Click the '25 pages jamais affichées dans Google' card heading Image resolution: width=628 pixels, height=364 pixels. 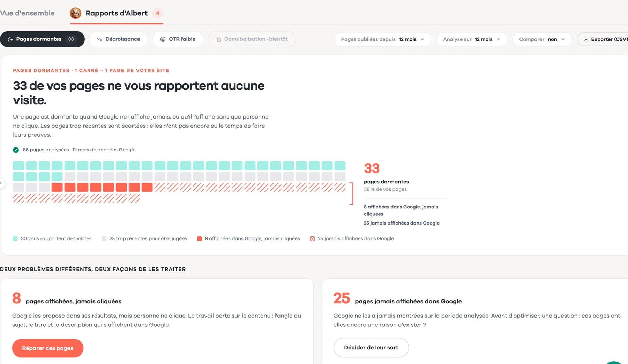(397, 298)
